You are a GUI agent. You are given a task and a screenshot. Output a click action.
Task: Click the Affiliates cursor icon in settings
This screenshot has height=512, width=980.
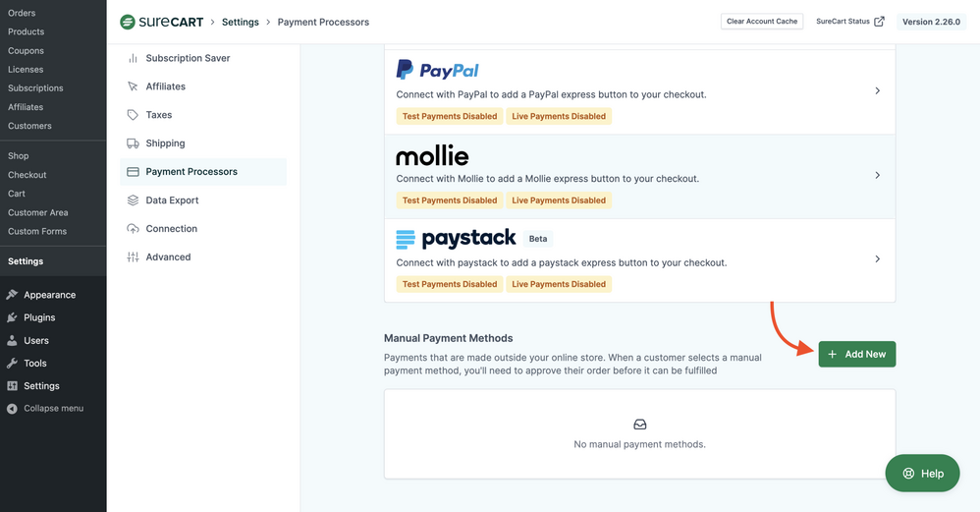pos(133,86)
